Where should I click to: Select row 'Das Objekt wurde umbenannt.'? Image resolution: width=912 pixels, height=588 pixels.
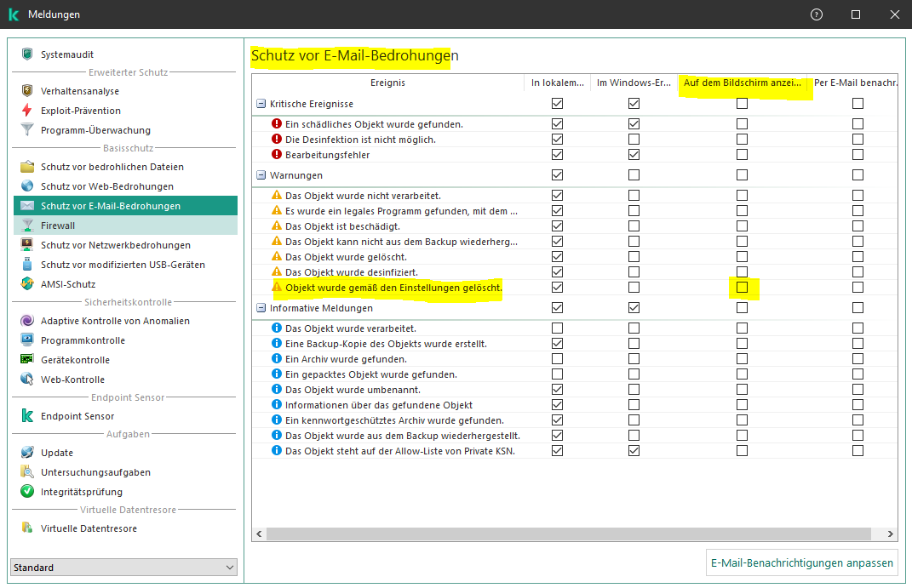(x=353, y=390)
